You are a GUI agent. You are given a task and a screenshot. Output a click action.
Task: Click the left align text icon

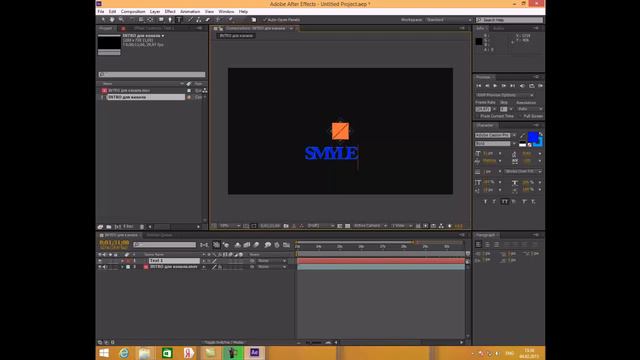pos(478,244)
